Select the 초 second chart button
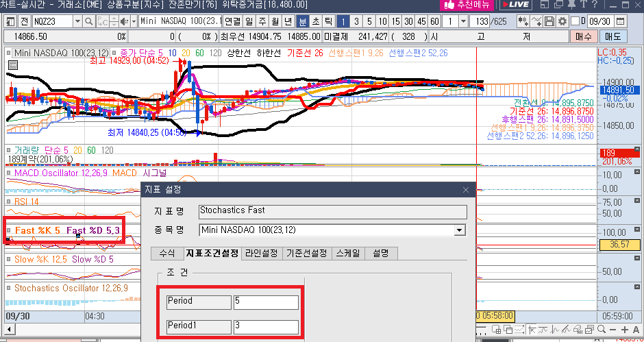Viewport: 644px width, 342px height. [316, 21]
